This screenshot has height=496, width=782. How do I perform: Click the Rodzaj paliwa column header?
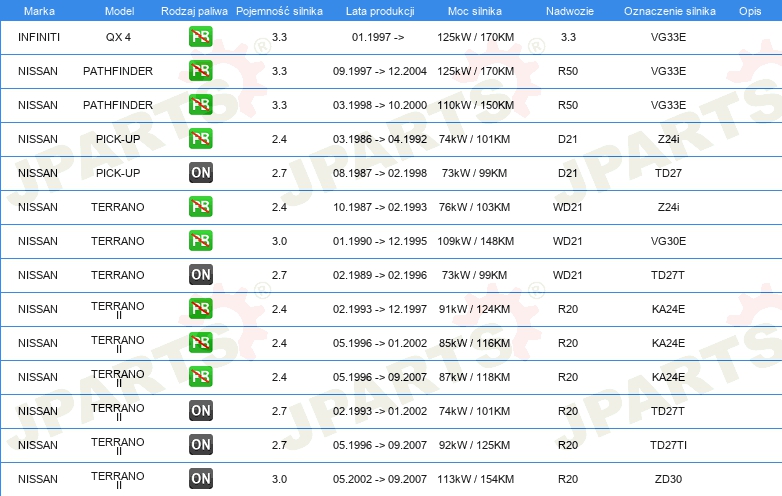[194, 11]
